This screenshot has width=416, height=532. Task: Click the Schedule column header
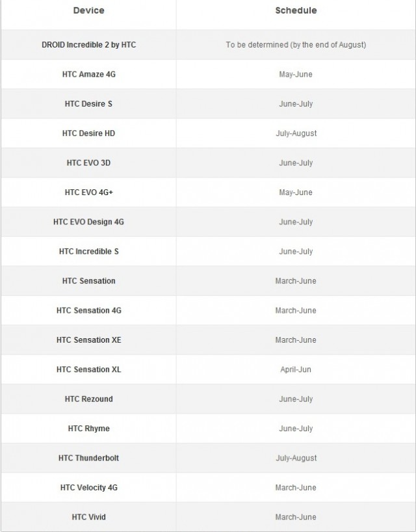296,10
